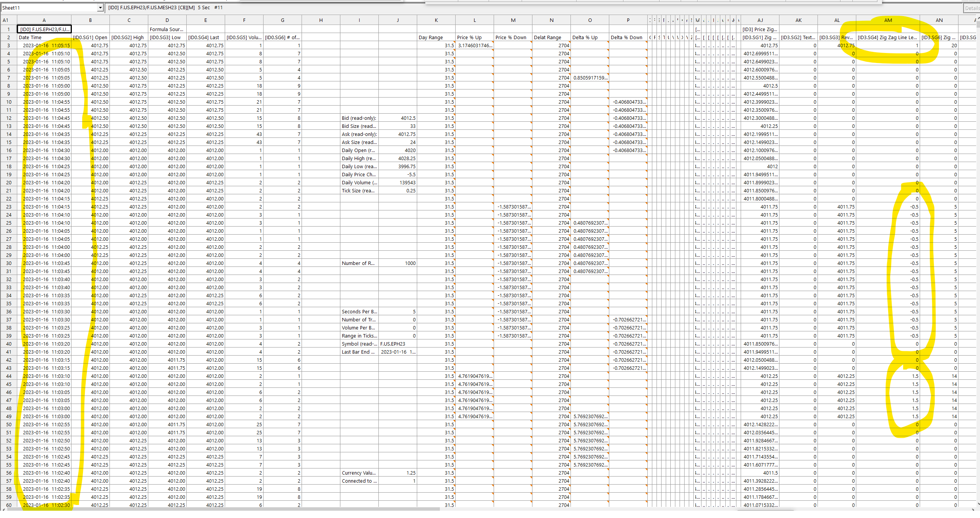This screenshot has width=980, height=518.
Task: Click the '[ID3] Price Zig...' cell in row 1
Action: [x=760, y=29]
